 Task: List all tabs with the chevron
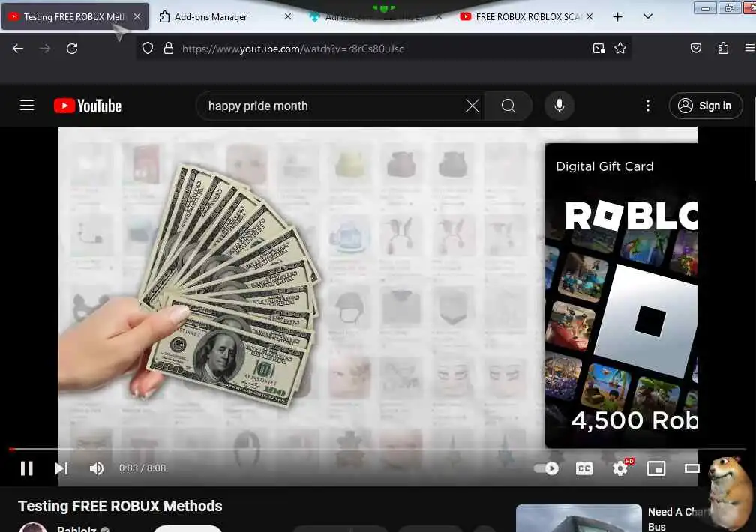tap(648, 17)
